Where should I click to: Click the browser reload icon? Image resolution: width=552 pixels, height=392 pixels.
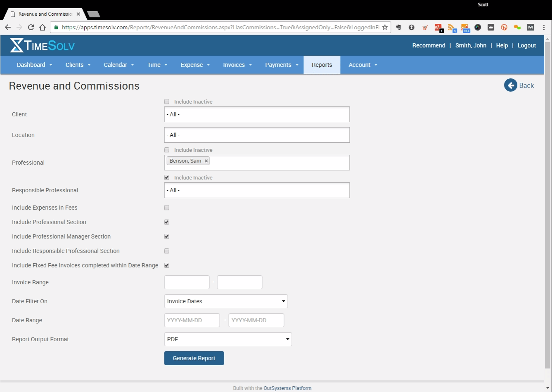pyautogui.click(x=31, y=27)
